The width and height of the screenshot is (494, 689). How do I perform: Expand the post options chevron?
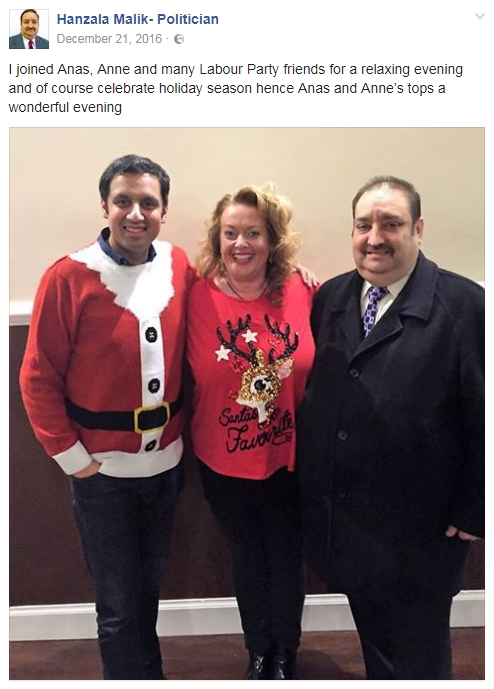click(x=479, y=17)
